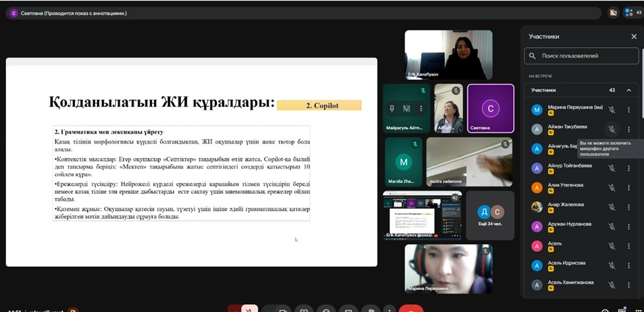Image resolution: width=644 pixels, height=312 pixels.
Task: Open the participant count icon showing 43
Action: [632, 12]
